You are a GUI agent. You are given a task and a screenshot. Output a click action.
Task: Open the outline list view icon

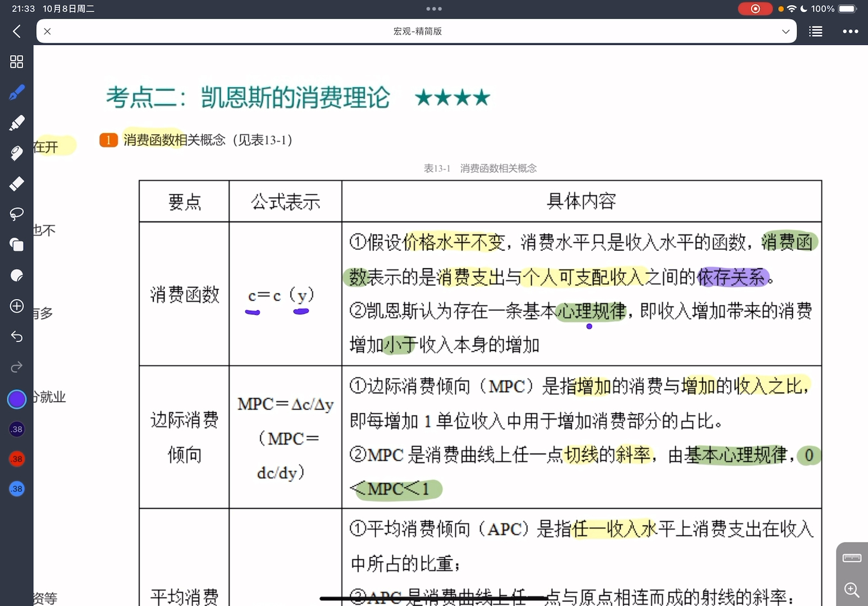(x=816, y=31)
